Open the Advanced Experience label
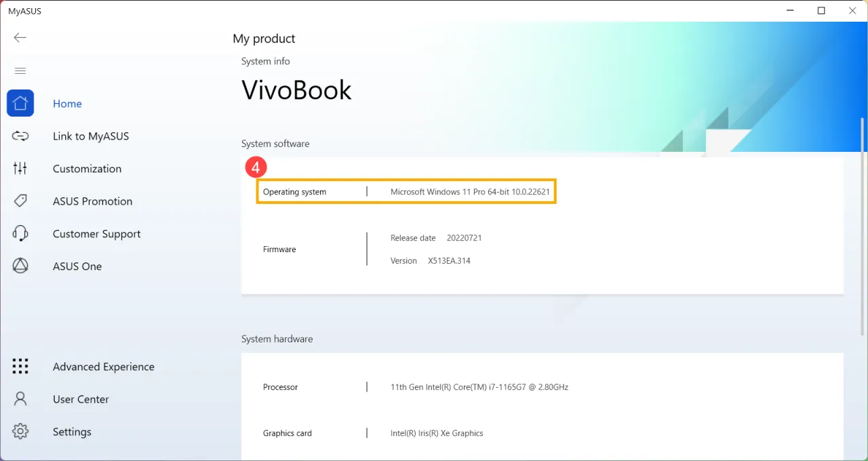868x461 pixels. pyautogui.click(x=104, y=367)
